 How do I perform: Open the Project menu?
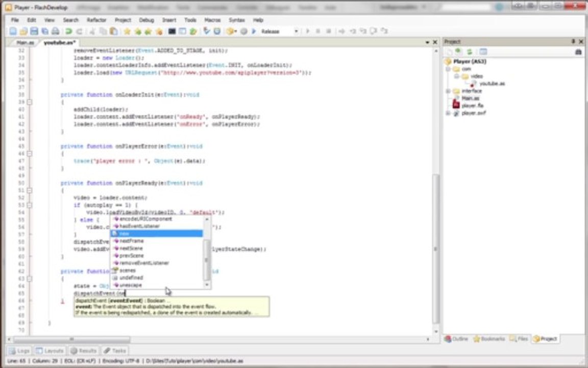(122, 20)
